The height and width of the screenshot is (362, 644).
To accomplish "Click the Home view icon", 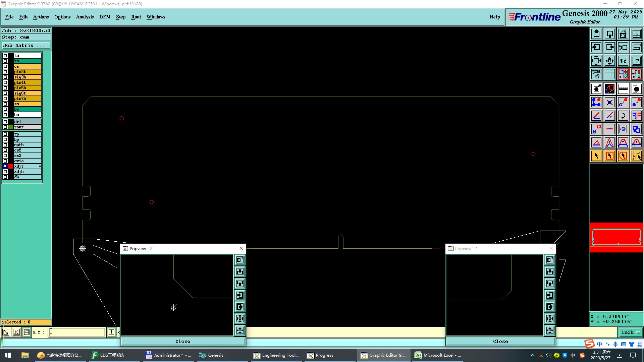I will pos(623,34).
